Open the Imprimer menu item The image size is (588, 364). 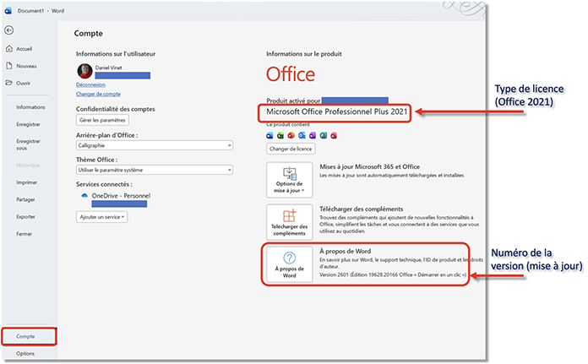click(26, 182)
